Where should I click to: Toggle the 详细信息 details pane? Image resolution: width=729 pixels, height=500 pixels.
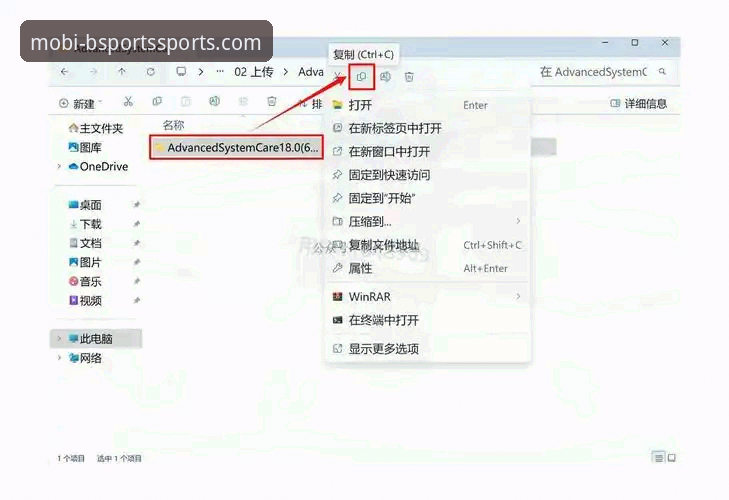(639, 104)
